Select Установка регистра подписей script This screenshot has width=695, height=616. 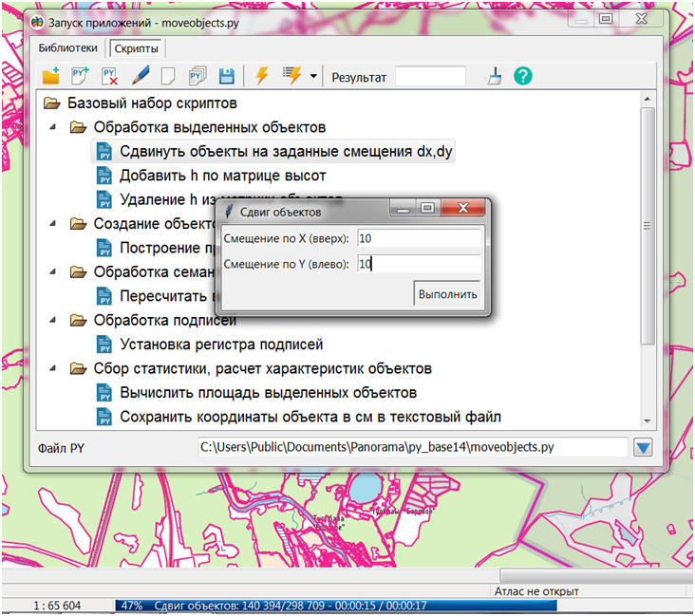[x=220, y=345]
